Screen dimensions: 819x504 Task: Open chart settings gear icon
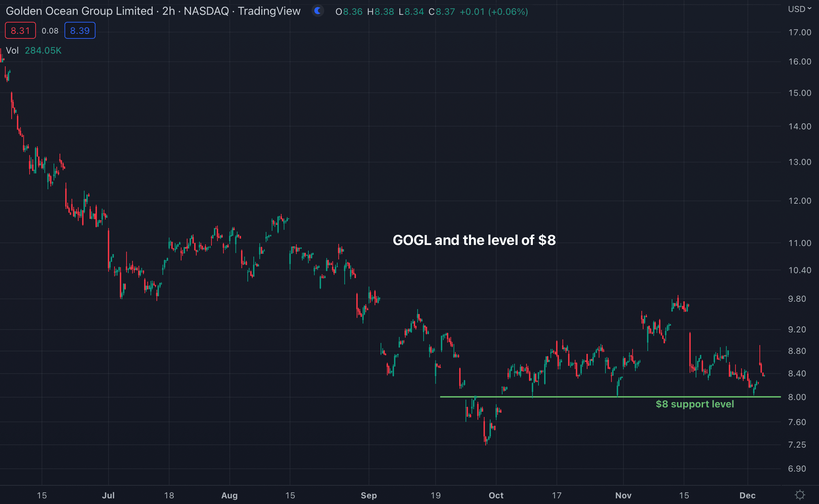tap(800, 495)
